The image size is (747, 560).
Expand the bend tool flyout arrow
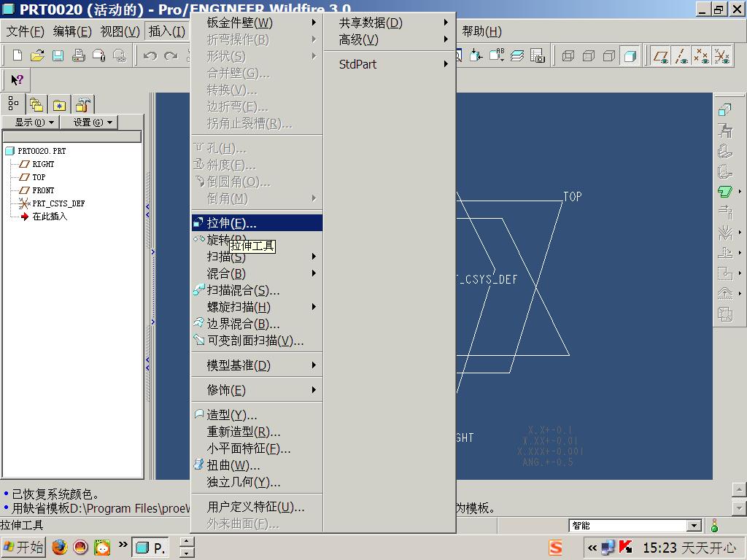(x=740, y=233)
